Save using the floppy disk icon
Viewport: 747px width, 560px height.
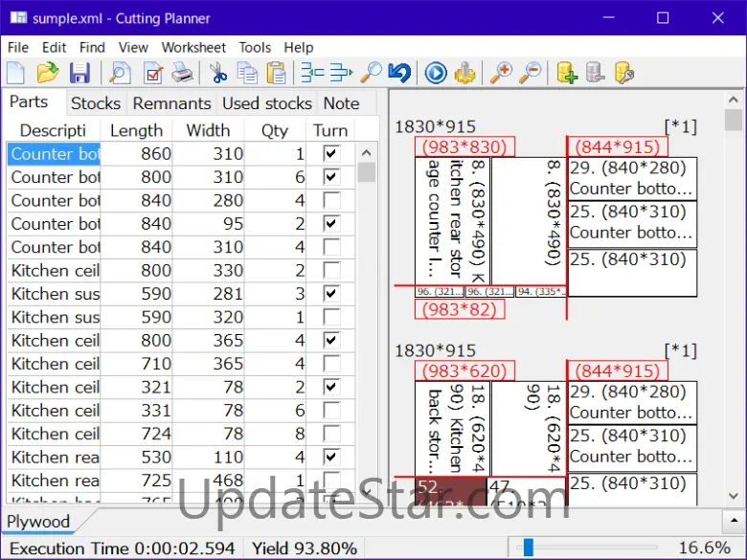point(79,73)
